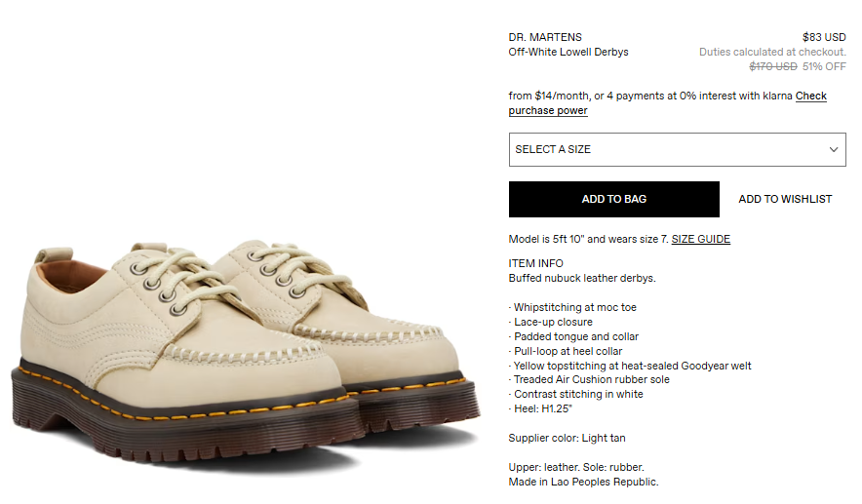Add the derbys to the bag
Screen dimensions: 862x504
(613, 199)
